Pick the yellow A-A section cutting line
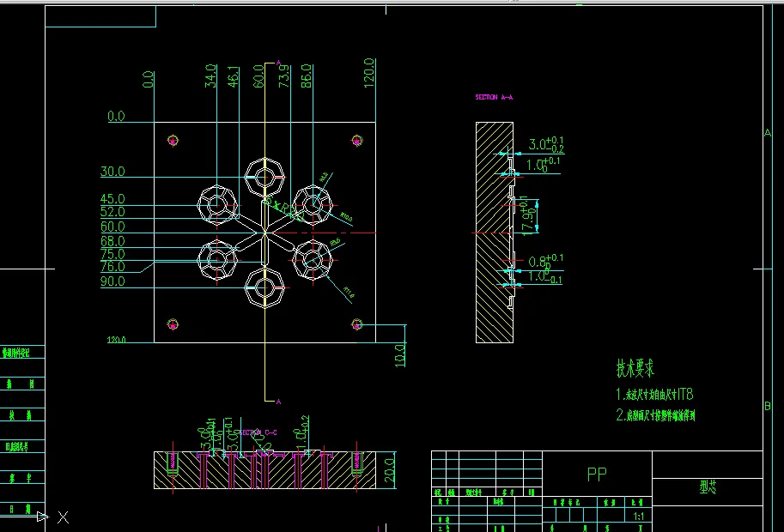 (x=265, y=232)
